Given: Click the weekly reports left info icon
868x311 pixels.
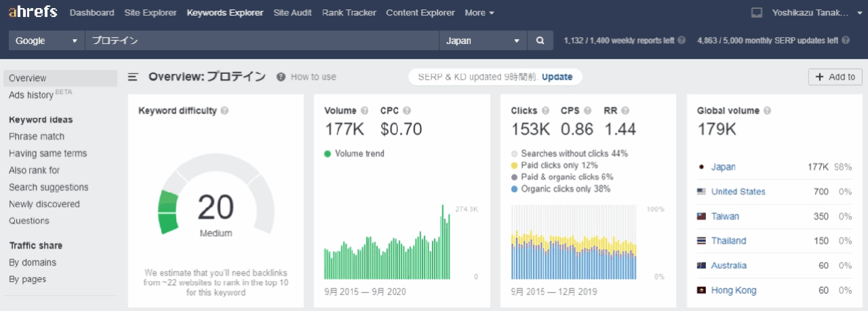Looking at the screenshot, I should click(682, 41).
